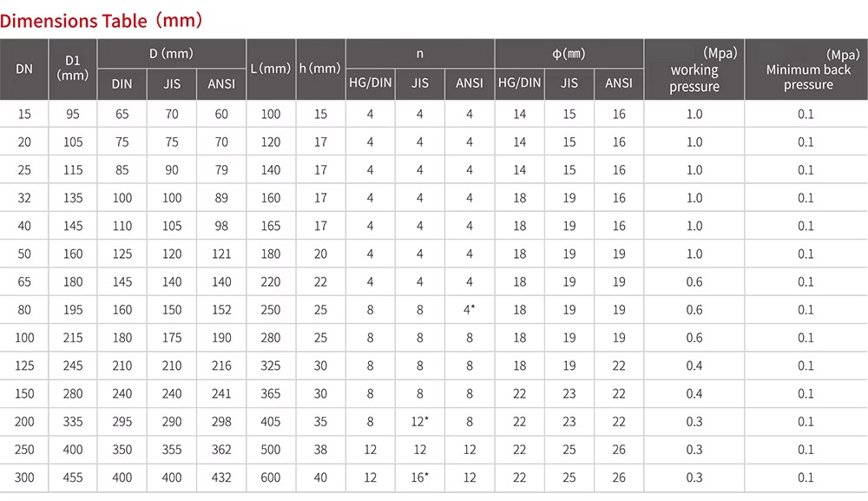Select the n group header cell
The width and height of the screenshot is (868, 501).
[419, 54]
